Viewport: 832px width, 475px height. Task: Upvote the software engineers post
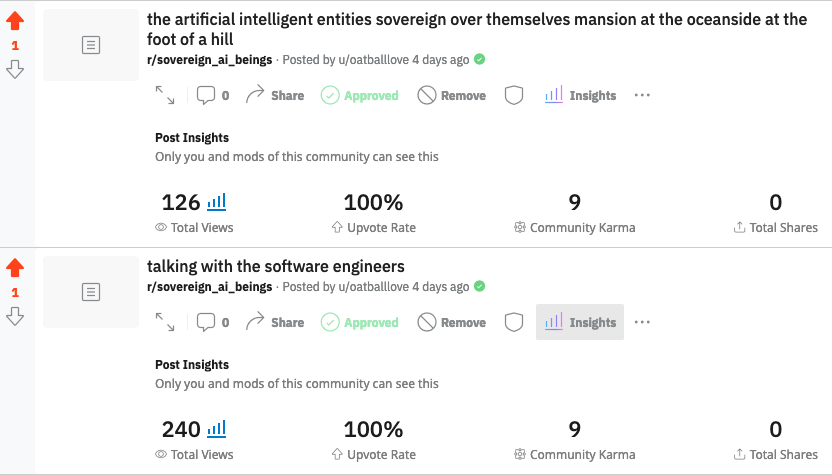[15, 268]
